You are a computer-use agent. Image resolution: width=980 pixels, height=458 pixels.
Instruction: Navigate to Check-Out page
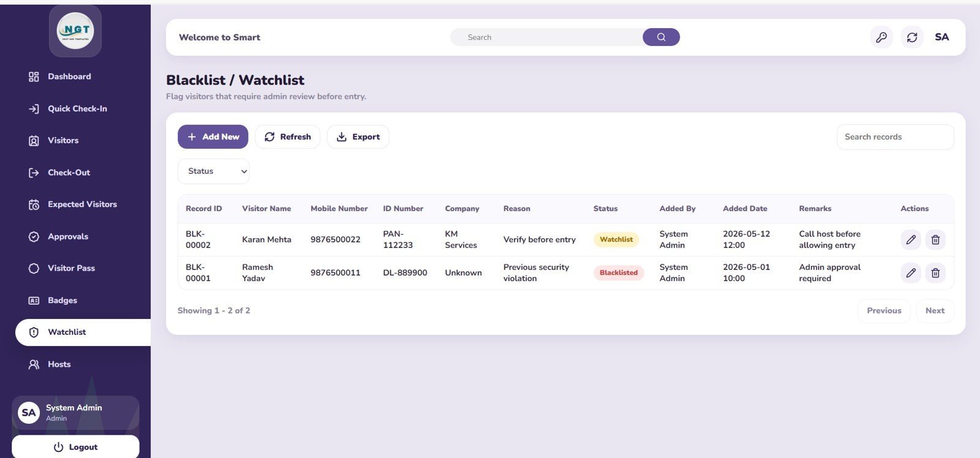tap(83, 173)
